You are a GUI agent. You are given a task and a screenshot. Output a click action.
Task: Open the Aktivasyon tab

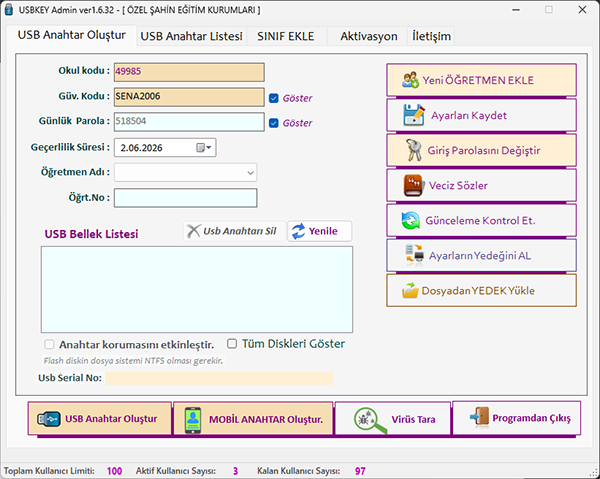coord(368,37)
